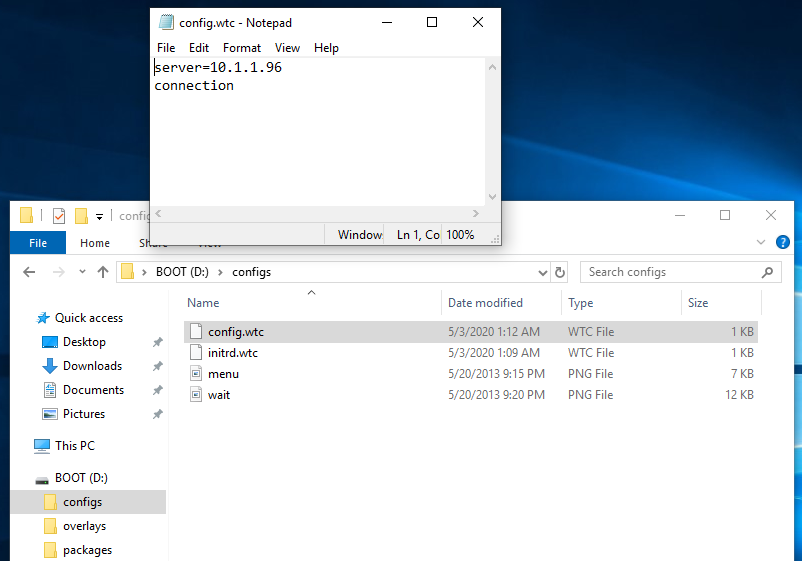Screen dimensions: 802x561
Task: Click Notepad's horizontal scrollbar right arrow
Action: [x=475, y=213]
